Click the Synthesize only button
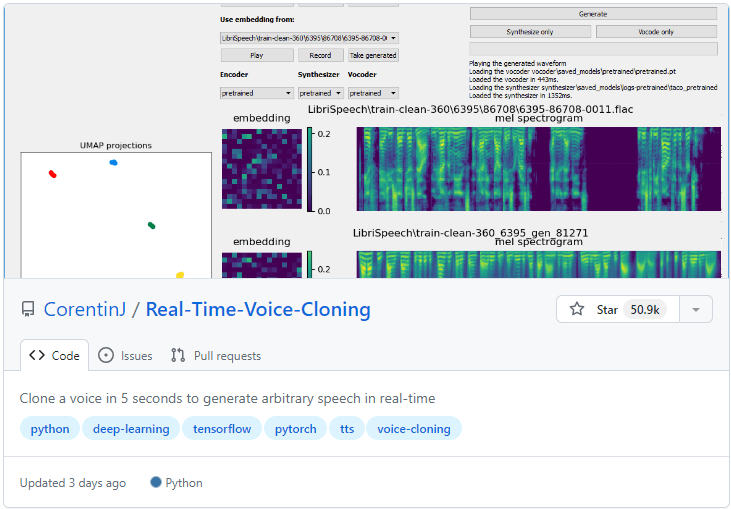Screen dimensions: 731x509 click(x=530, y=32)
